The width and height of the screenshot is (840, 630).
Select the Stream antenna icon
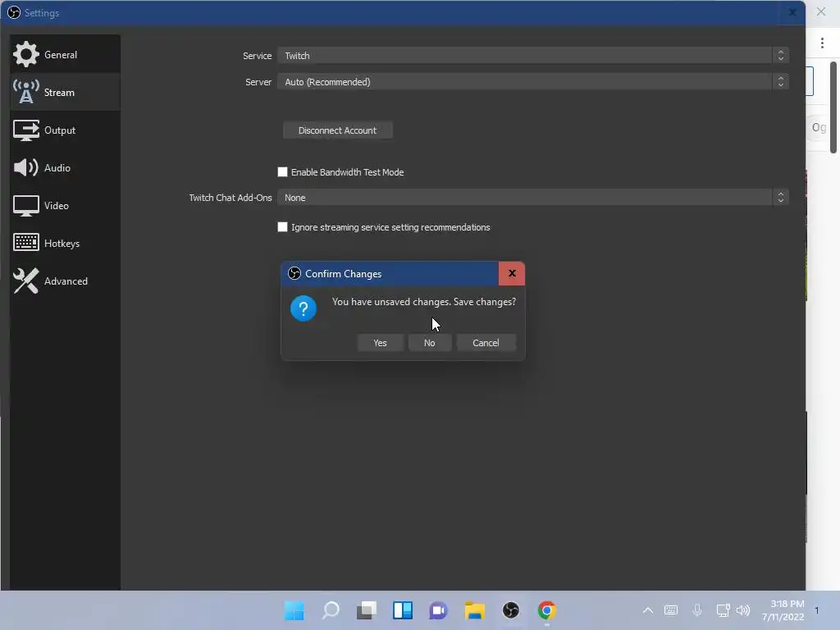pos(25,92)
